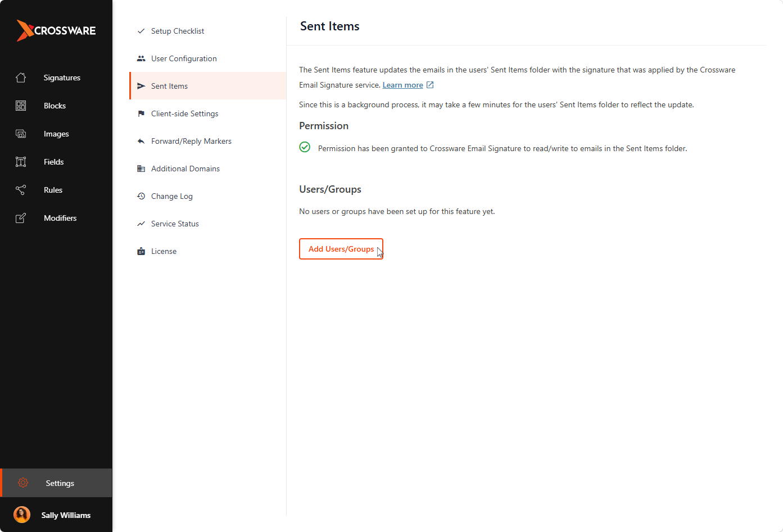Image resolution: width=783 pixels, height=532 pixels.
Task: Click the 'Permission has been granted' status text
Action: (503, 148)
